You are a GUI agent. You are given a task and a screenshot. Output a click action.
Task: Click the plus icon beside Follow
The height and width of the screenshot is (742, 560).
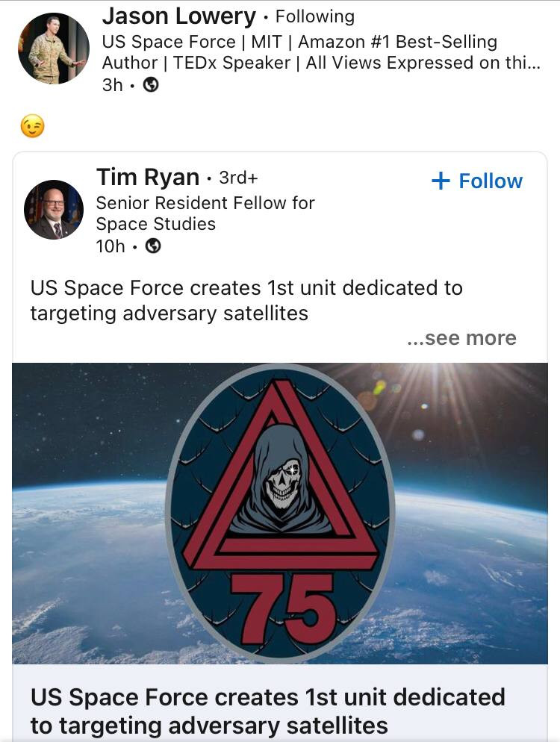(441, 181)
